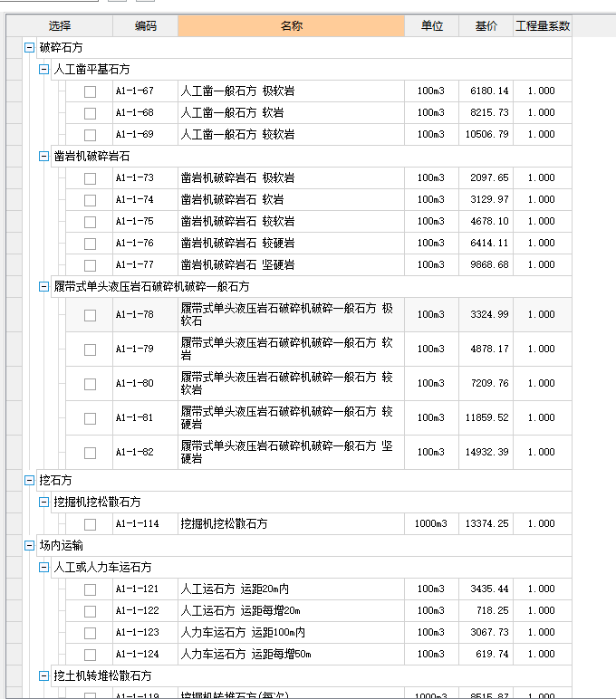
Task: Select the 凿岩机破碎岩石 坚硬岩 cell
Action: pyautogui.click(x=292, y=264)
